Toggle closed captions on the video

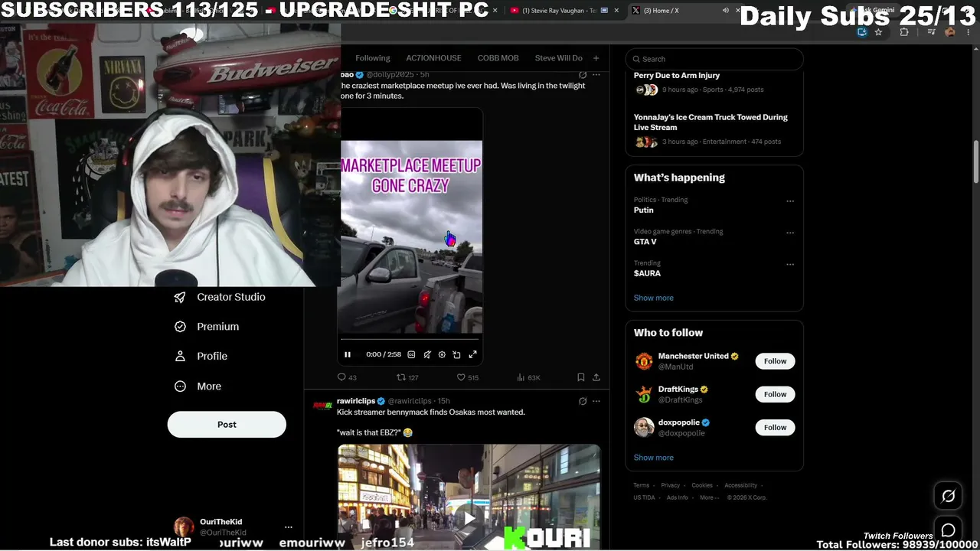coord(411,354)
